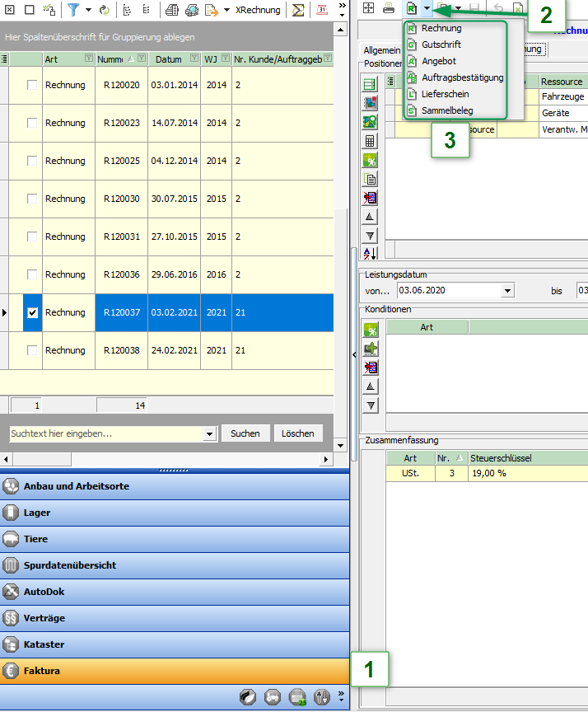Tick the checkbox for invoice R120020
This screenshot has width=588, height=712.
(32, 85)
